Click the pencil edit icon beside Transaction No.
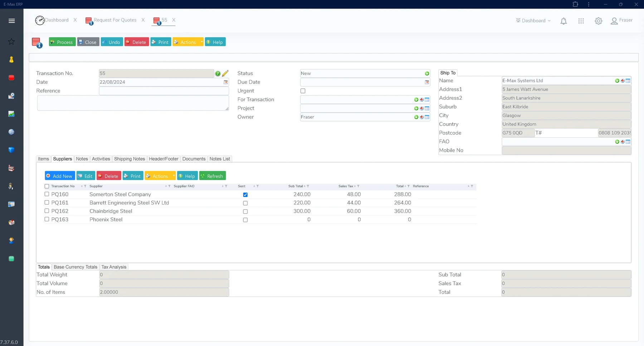 pos(225,73)
